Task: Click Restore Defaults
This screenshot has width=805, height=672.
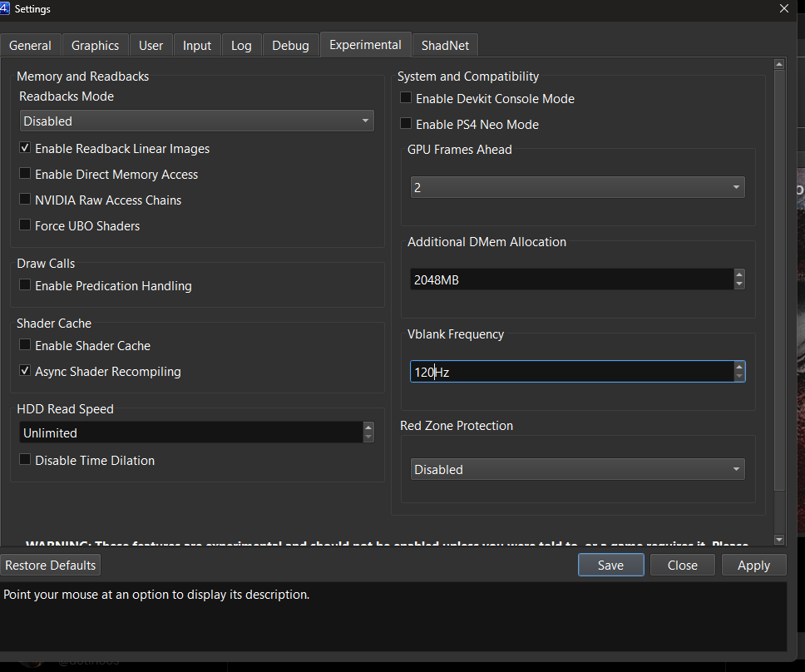Action: tap(50, 565)
